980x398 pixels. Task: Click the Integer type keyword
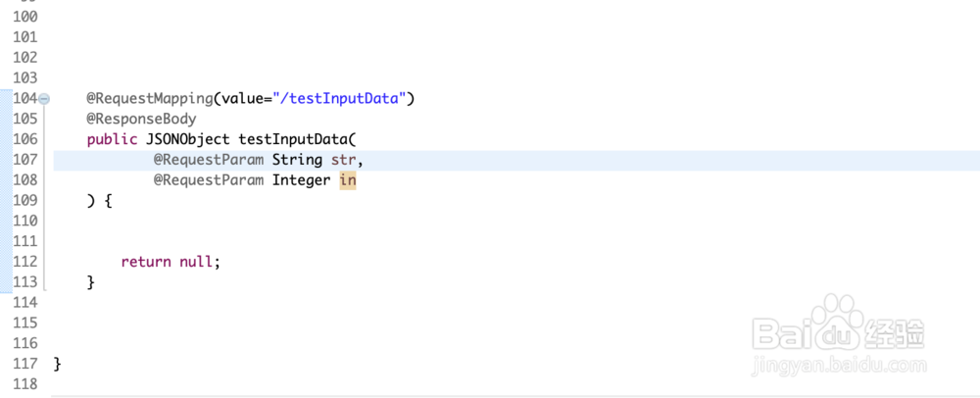301,180
